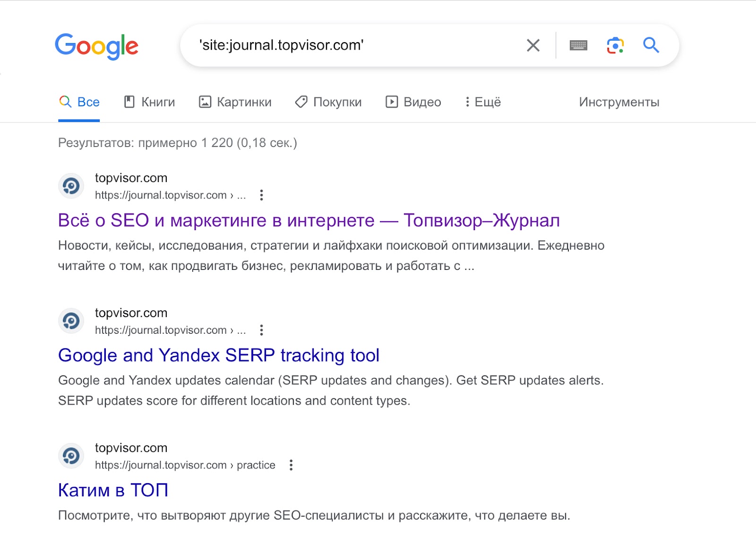
Task: Switch to the Видео tab
Action: (x=413, y=102)
